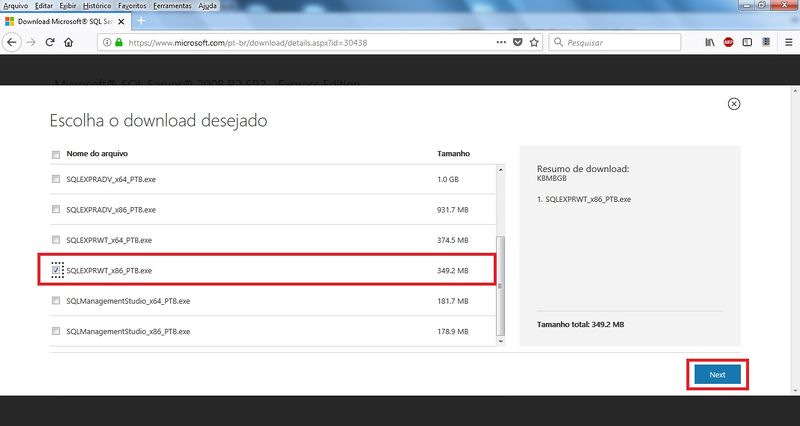Viewport: 800px width, 426px height.
Task: Click the file list scrollbar up arrow
Action: click(x=501, y=169)
